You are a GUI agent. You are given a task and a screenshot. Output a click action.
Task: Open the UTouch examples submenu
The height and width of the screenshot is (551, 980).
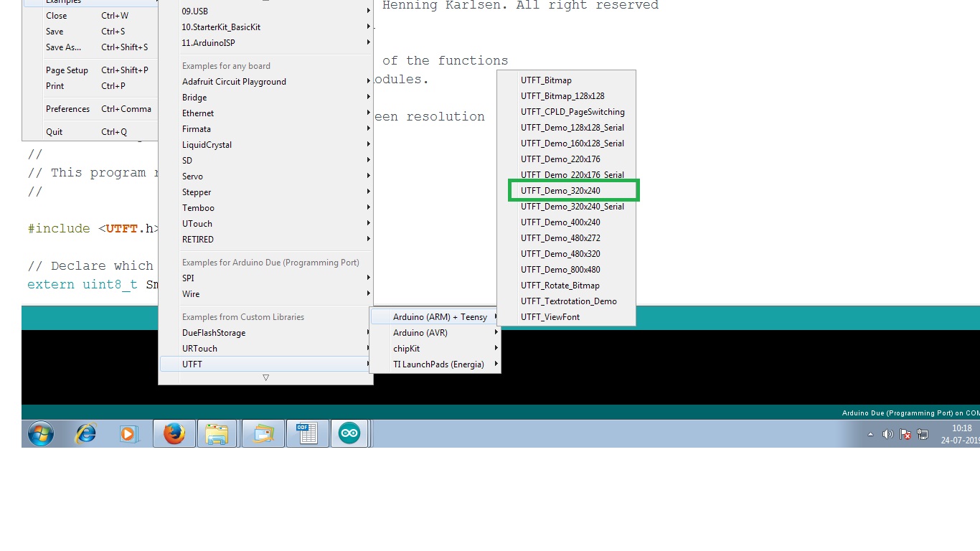coord(265,223)
